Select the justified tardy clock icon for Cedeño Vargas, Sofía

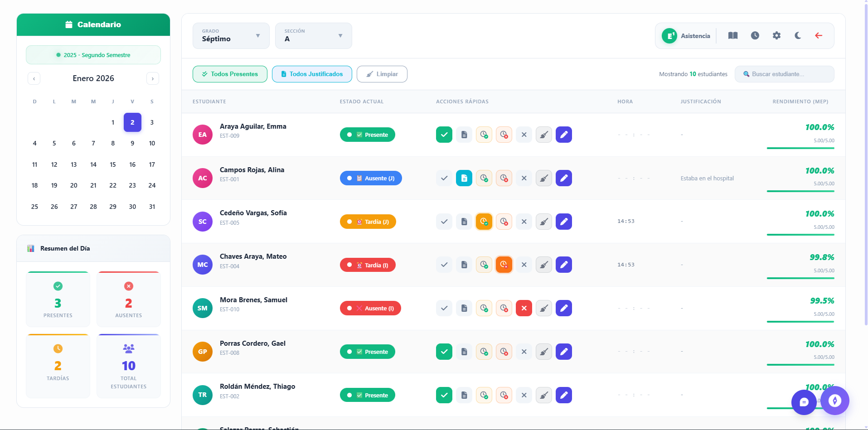pyautogui.click(x=484, y=222)
